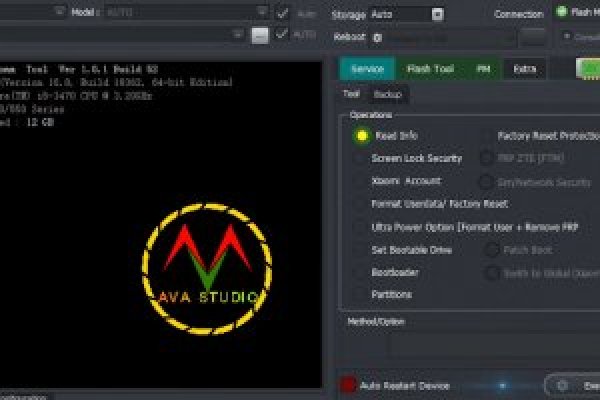Select the Read Info radio option
Image resolution: width=600 pixels, height=400 pixels.
point(361,135)
